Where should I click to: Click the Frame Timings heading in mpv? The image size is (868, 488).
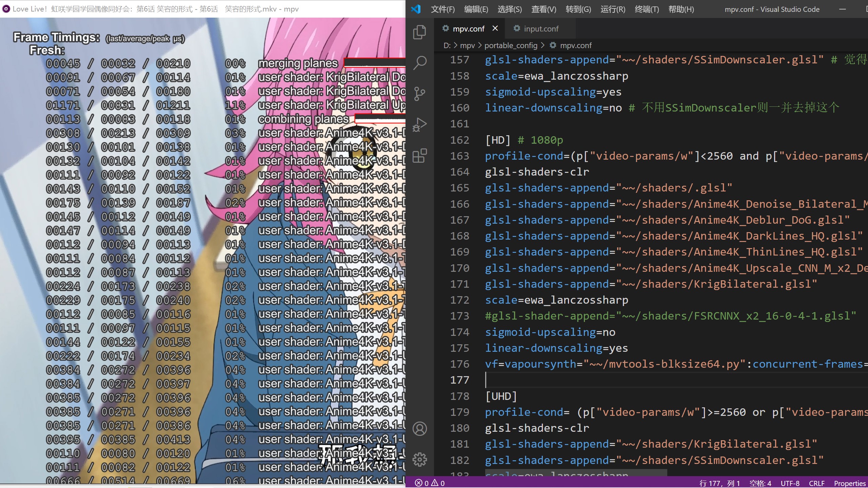[x=57, y=37]
